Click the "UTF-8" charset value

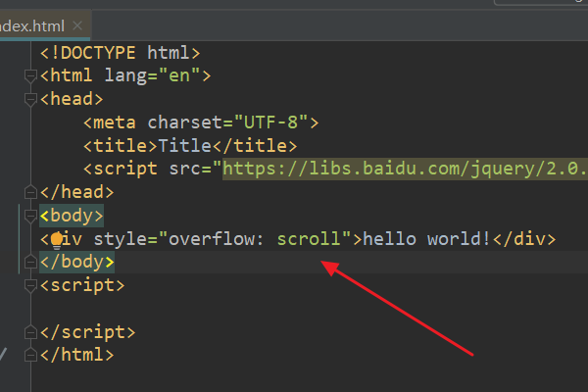click(272, 122)
